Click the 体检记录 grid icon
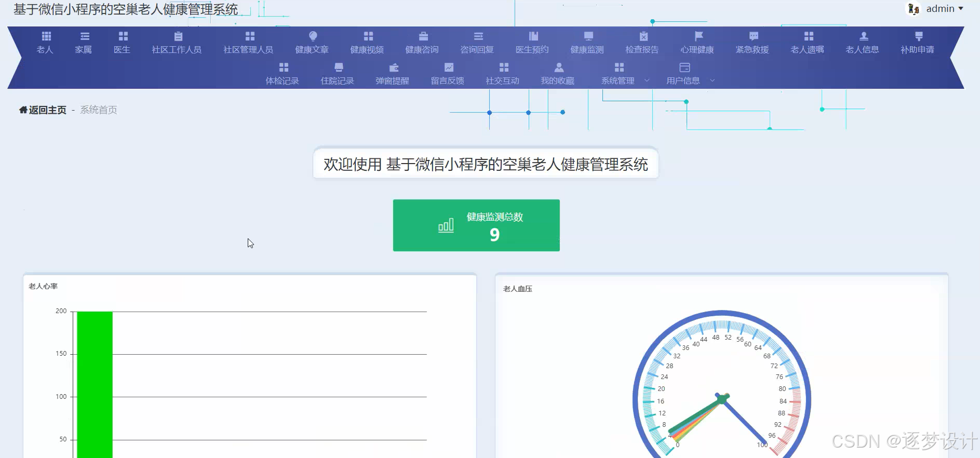This screenshot has width=980, height=458. point(284,67)
